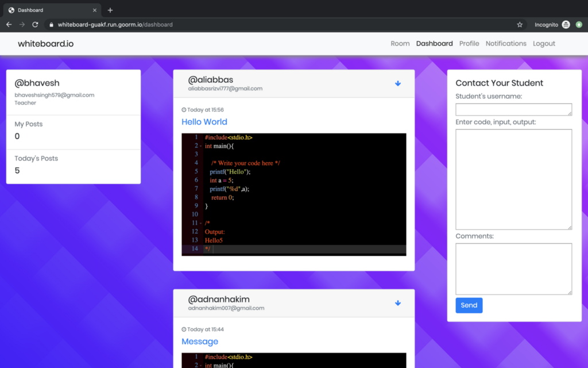Click the Today's Posts label
The image size is (588, 368).
click(36, 159)
